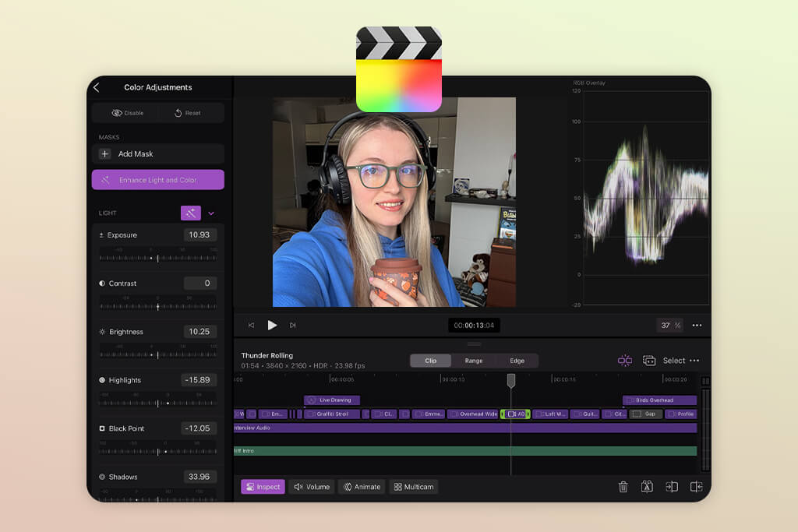Select the Emme... clip
Screen dimensions: 798x532
coord(429,414)
